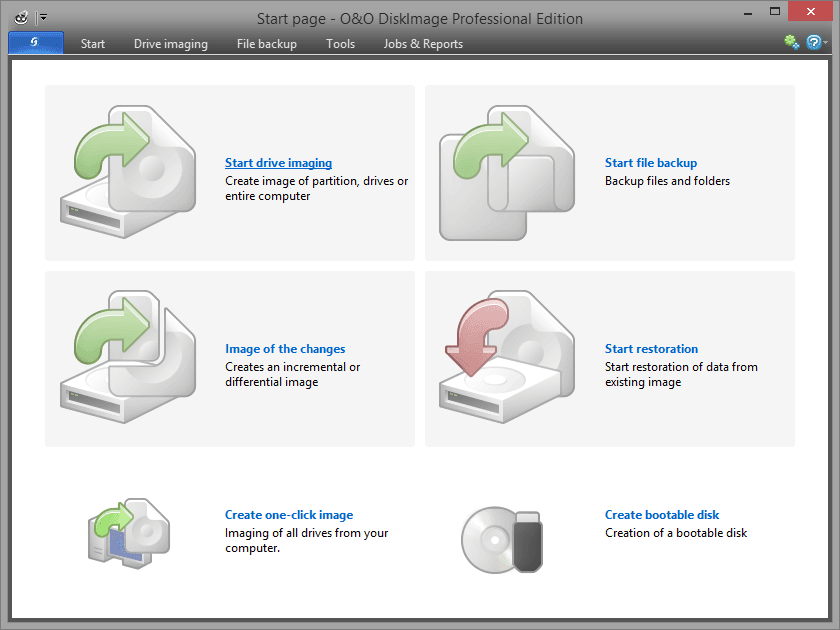Click 'Create image of partition, drives or entire computer' text
Image resolution: width=840 pixels, height=630 pixels.
click(x=316, y=189)
